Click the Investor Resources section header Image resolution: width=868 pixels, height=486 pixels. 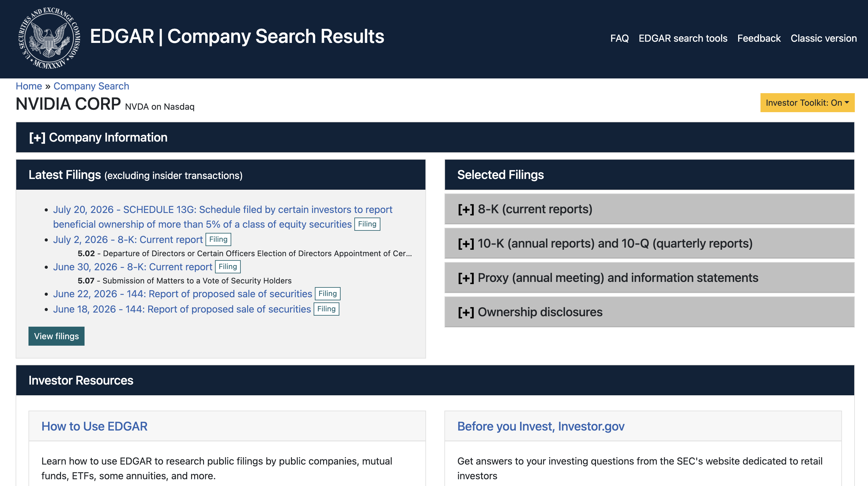tap(435, 381)
